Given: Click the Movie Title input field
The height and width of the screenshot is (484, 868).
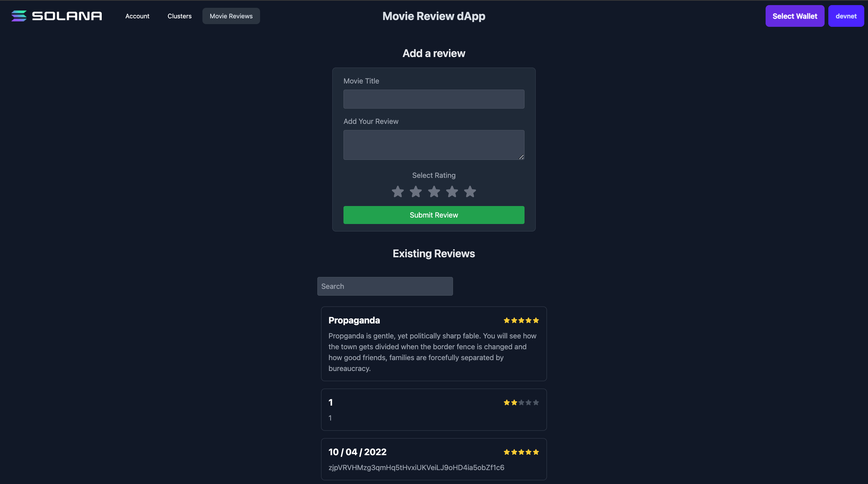Looking at the screenshot, I should point(434,99).
